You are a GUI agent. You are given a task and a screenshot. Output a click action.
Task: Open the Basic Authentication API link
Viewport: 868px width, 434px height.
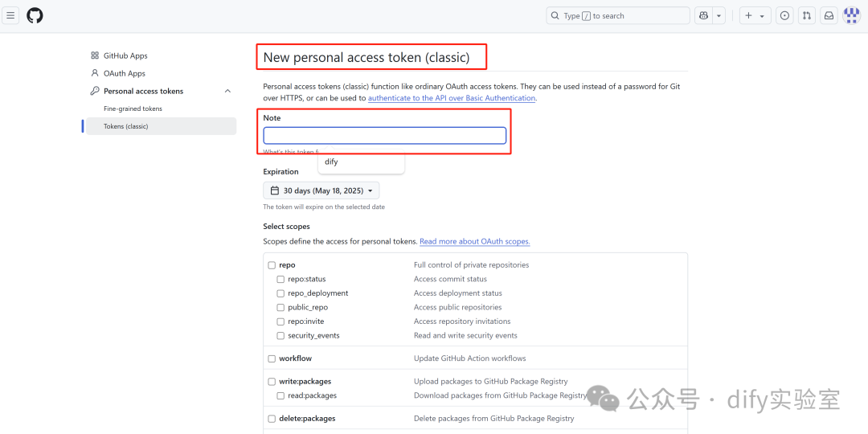452,98
